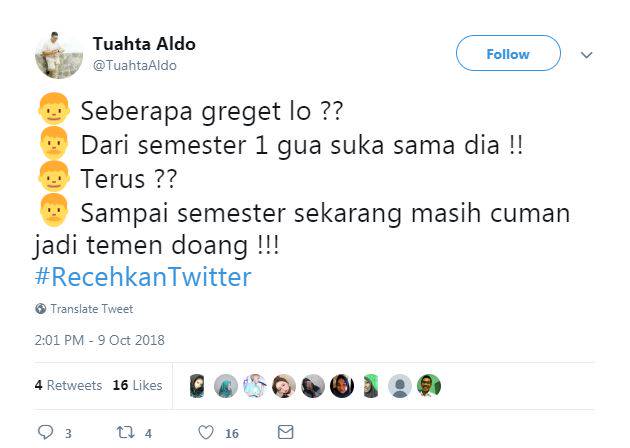Follow the Tuahta Aldo account
630x448 pixels.
coord(508,54)
